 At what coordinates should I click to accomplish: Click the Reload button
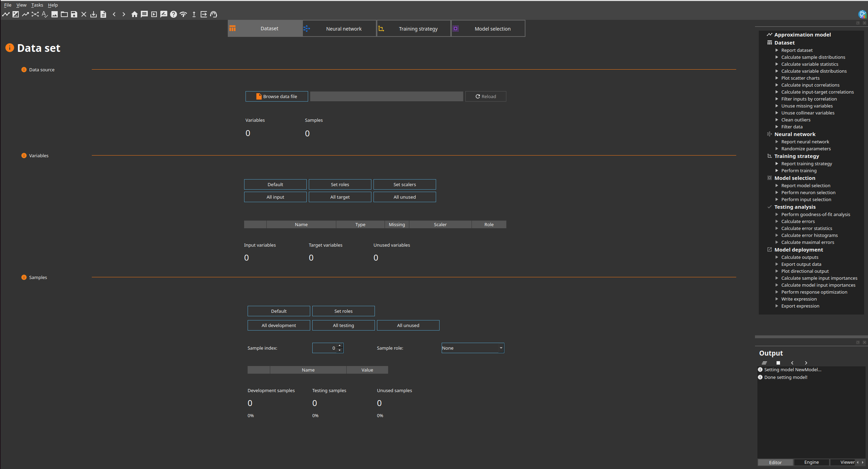coord(485,96)
